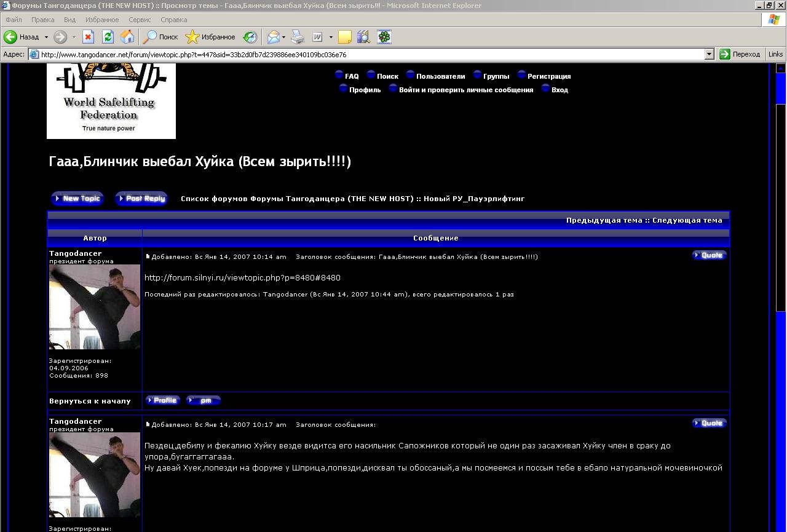Image resolution: width=787 pixels, height=532 pixels.
Task: Click the Stop loading toolbar icon
Action: coord(88,37)
